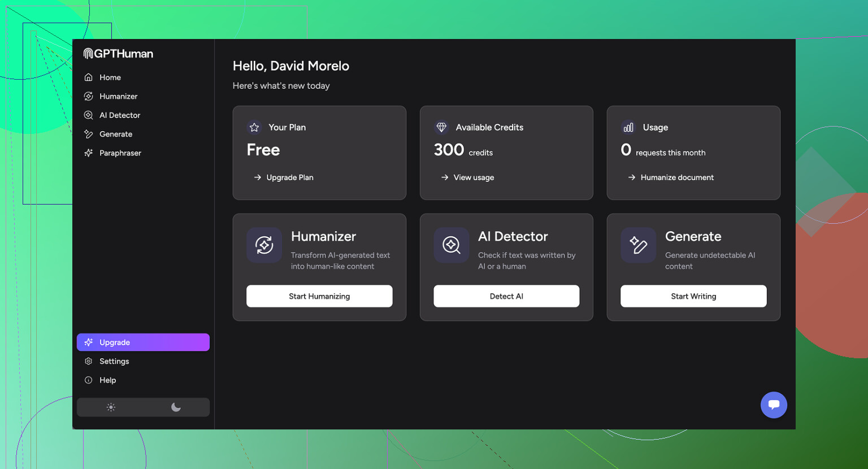Viewport: 868px width, 469px height.
Task: Click the GPTHuman logo
Action: click(x=118, y=54)
